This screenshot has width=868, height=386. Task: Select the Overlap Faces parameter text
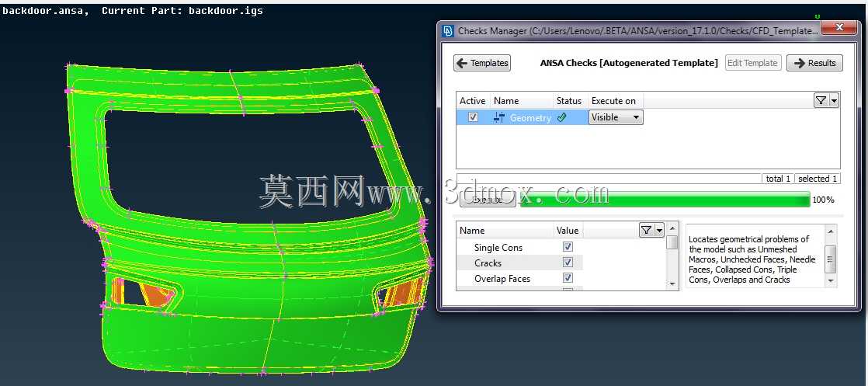tap(502, 279)
